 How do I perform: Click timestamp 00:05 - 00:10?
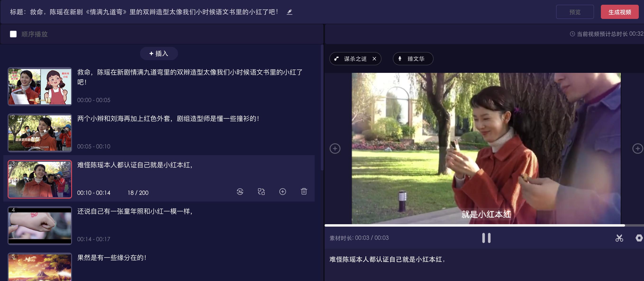94,146
